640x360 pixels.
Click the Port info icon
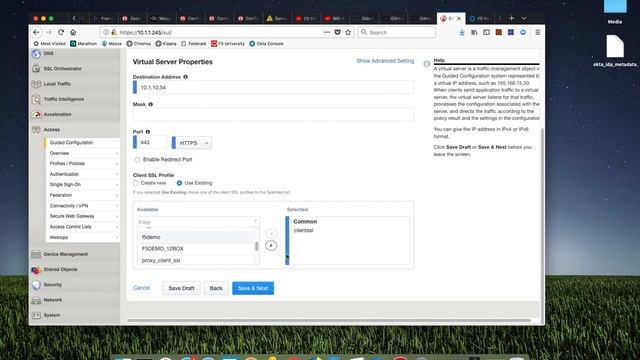[x=148, y=132]
